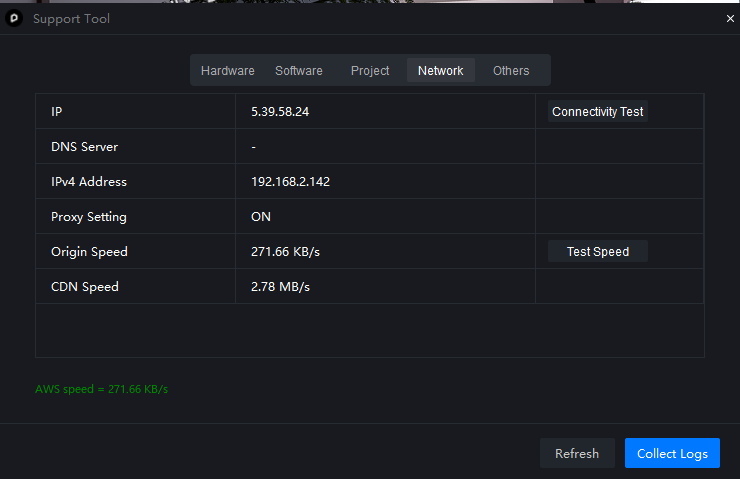Click the Support Tool window title text
The image size is (740, 479).
(71, 19)
